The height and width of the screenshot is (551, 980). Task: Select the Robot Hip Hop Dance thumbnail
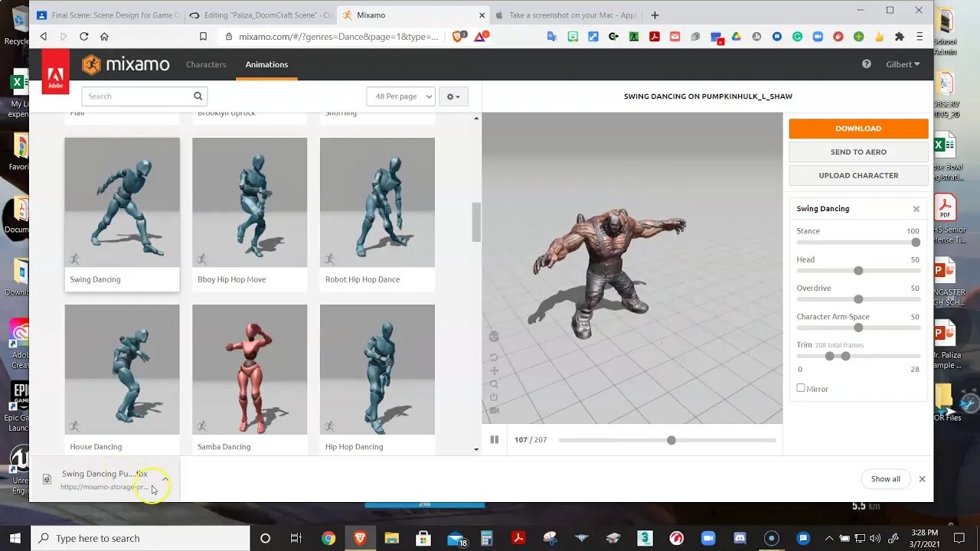click(377, 203)
